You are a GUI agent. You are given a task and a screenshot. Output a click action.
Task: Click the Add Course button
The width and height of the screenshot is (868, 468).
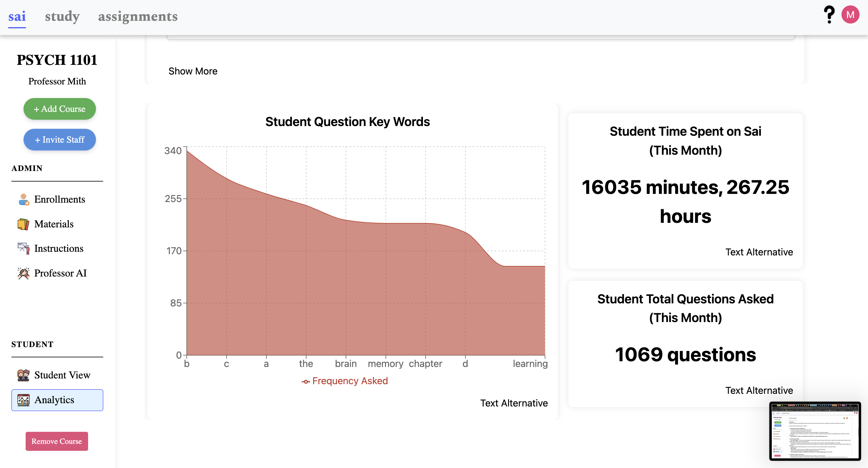click(60, 109)
